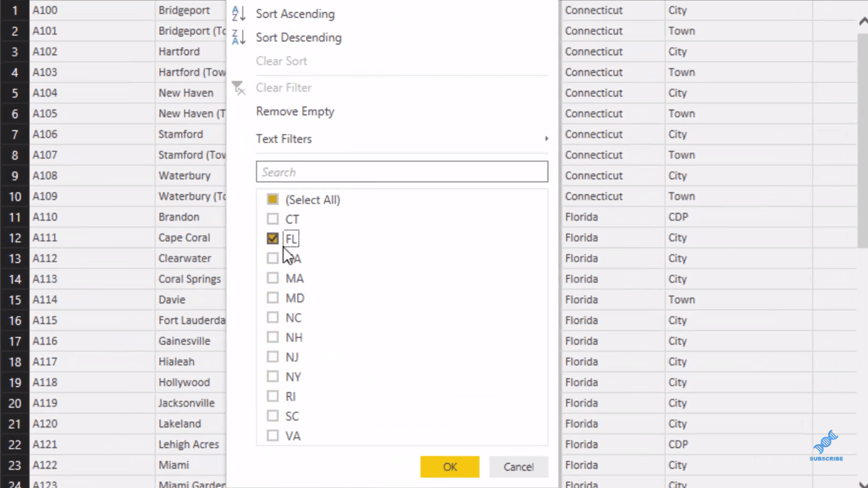Viewport: 868px width, 488px height.
Task: Open the Text Filters menu item
Action: (x=284, y=139)
